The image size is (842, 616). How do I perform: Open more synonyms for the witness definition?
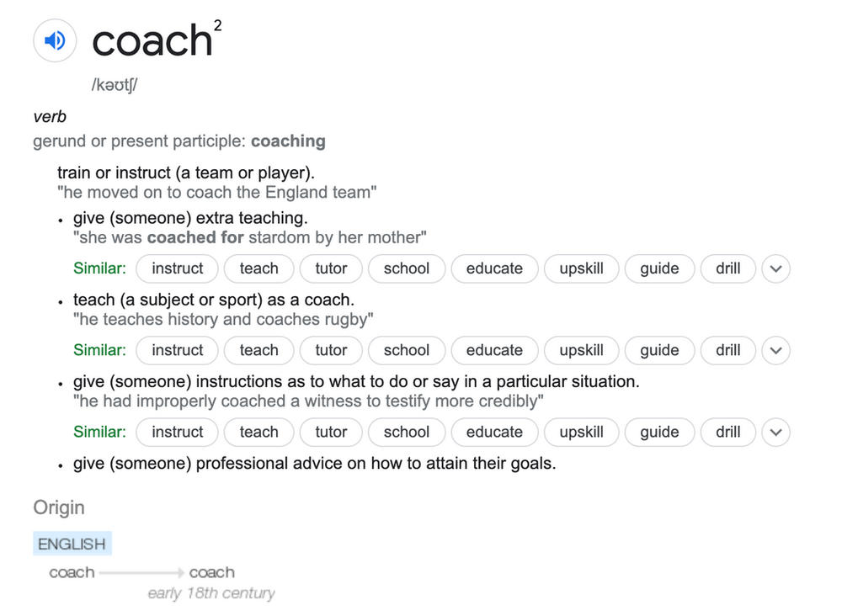(x=775, y=432)
